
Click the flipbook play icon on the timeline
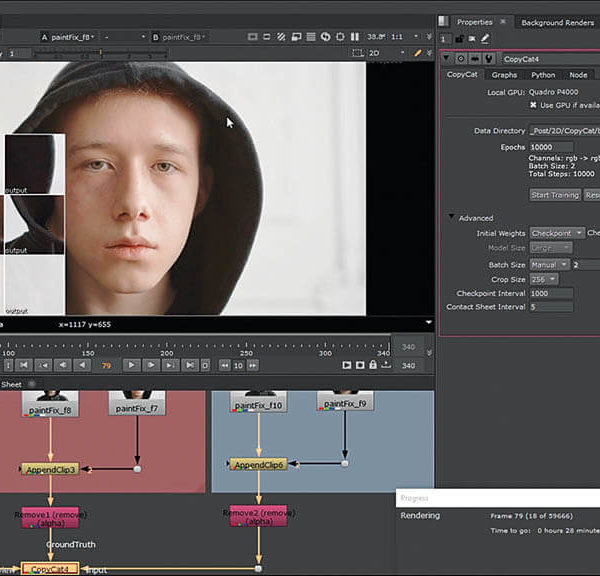point(347,365)
